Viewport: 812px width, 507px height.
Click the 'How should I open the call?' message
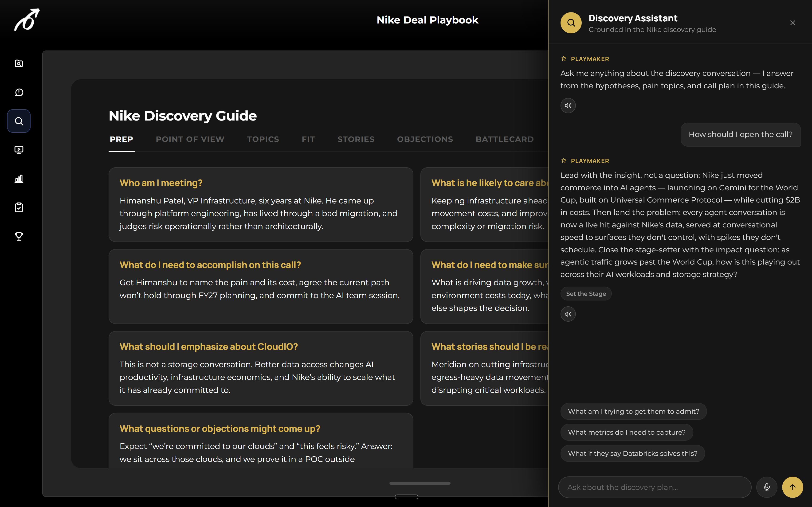point(741,134)
